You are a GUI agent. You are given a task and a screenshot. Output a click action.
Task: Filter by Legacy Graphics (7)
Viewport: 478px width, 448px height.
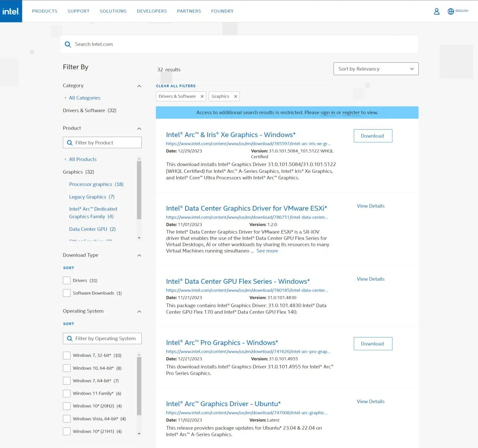[92, 197]
